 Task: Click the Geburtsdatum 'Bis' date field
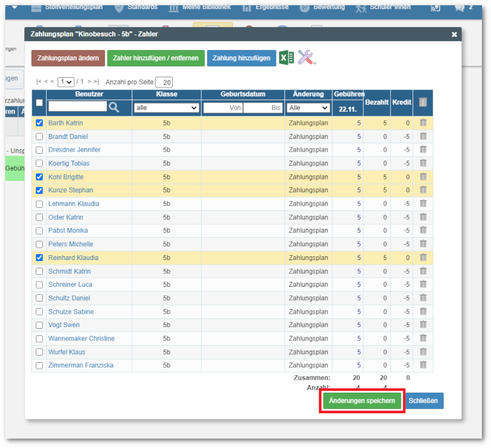(x=263, y=108)
